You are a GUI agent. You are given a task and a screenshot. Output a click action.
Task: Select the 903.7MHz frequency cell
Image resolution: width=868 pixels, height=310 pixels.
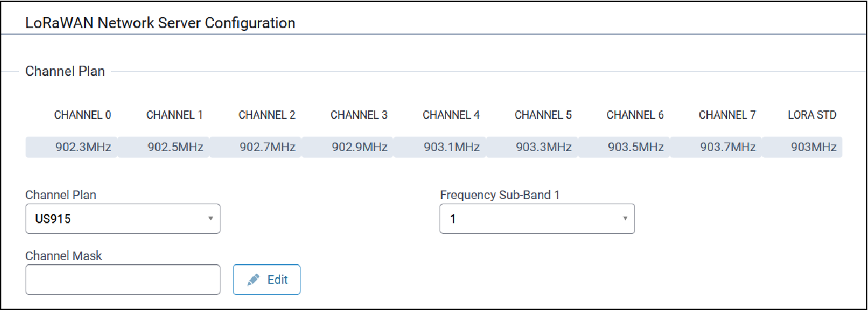pos(727,147)
